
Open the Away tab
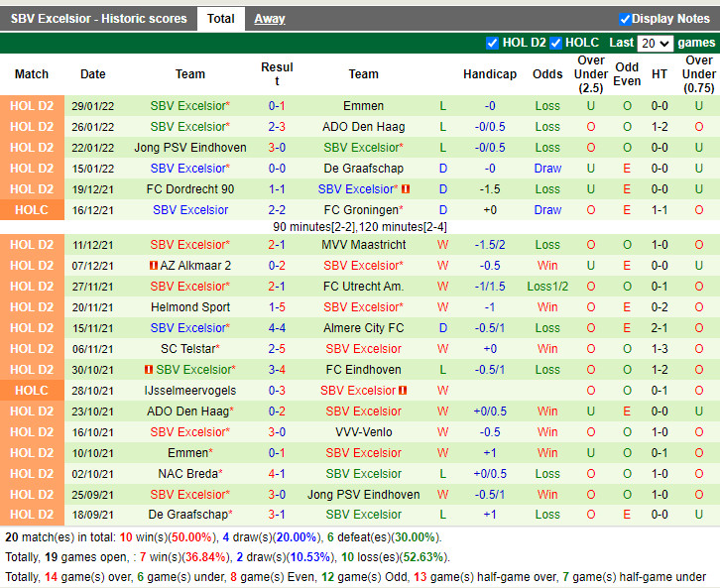270,19
